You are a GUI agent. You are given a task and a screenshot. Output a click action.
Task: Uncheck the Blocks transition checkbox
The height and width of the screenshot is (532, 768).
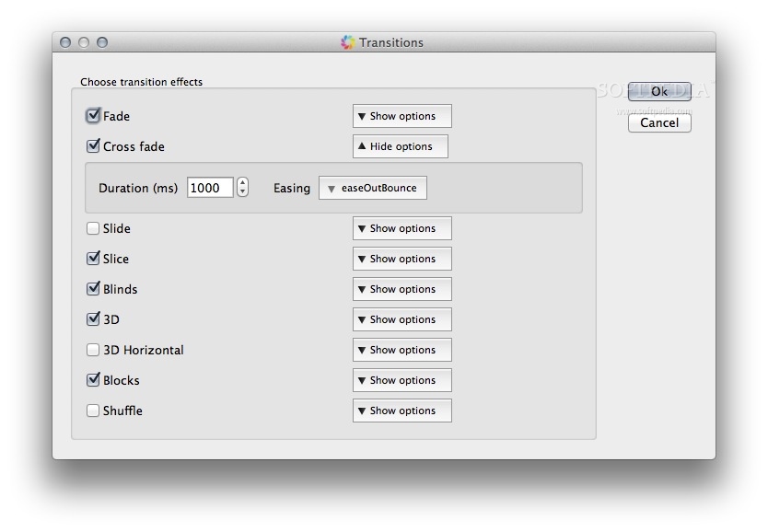[x=93, y=380]
